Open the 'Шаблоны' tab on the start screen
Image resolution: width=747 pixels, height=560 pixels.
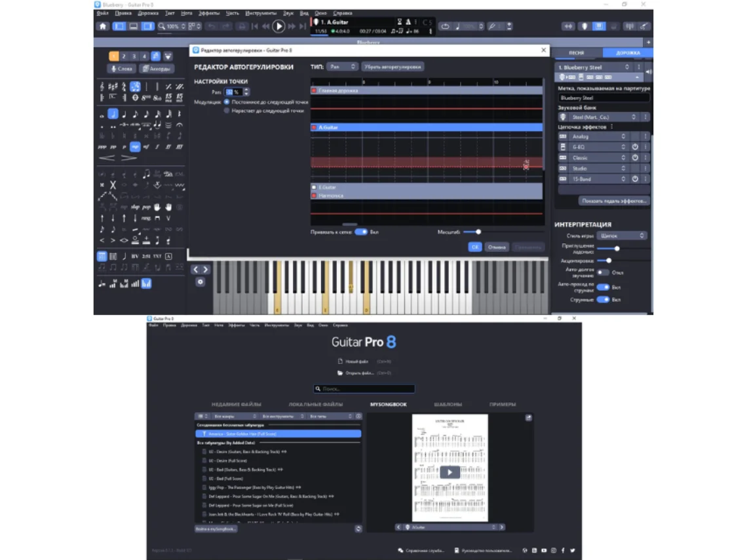(x=449, y=404)
